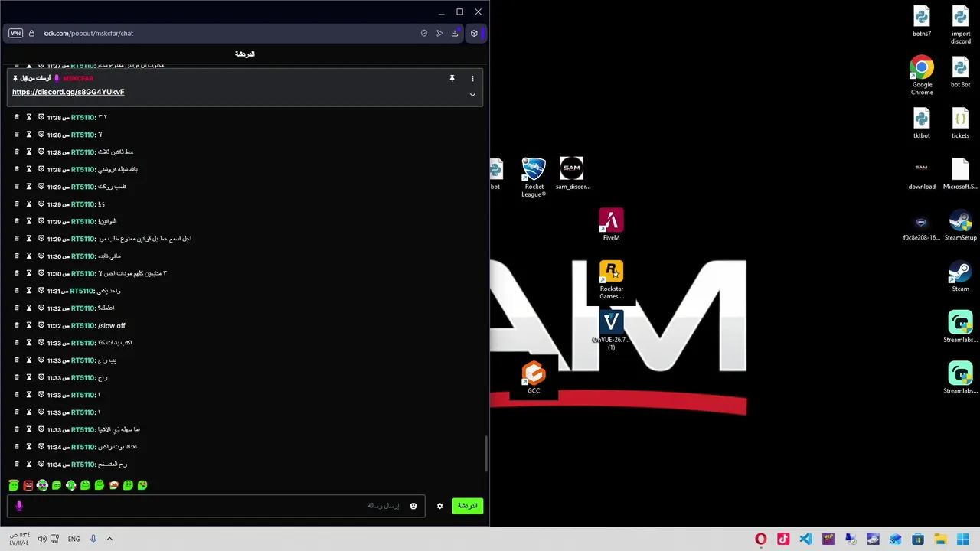
Task: Open the extensions cube icon
Action: click(x=474, y=34)
